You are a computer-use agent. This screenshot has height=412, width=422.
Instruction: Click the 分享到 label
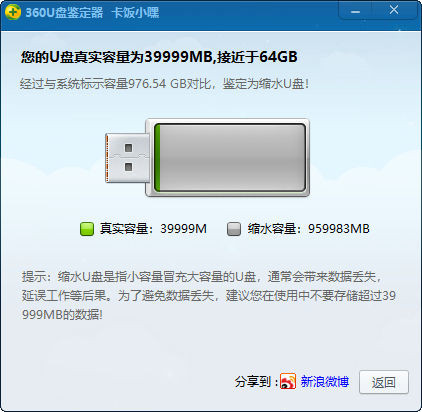click(x=256, y=382)
